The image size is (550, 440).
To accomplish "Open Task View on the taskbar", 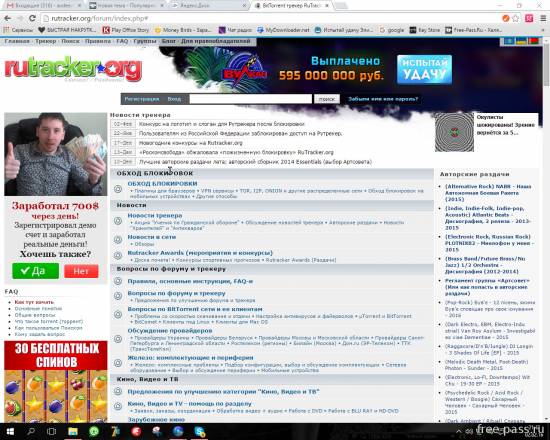I will [x=52, y=431].
